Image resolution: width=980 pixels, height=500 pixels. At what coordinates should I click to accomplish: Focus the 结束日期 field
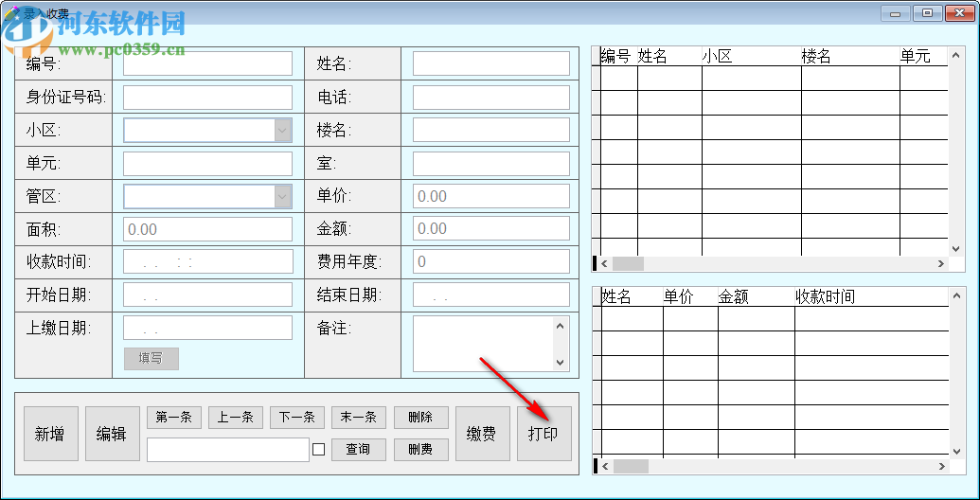[x=491, y=295]
